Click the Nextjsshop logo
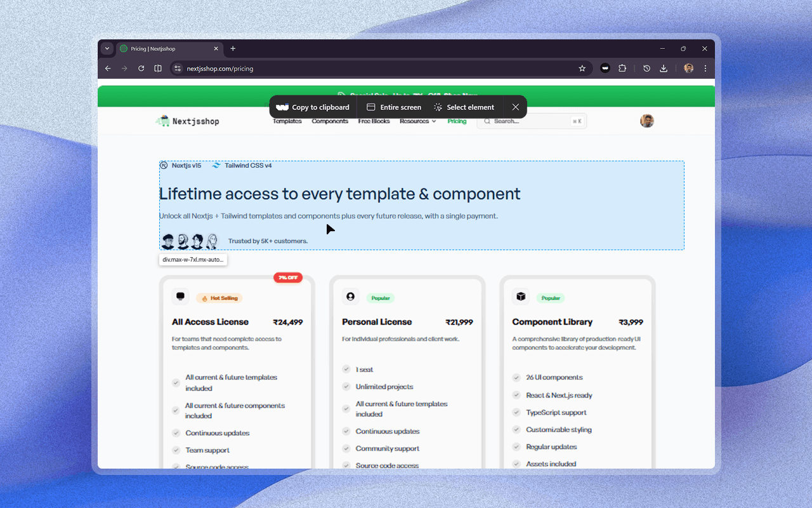Image resolution: width=812 pixels, height=508 pixels. pos(188,121)
